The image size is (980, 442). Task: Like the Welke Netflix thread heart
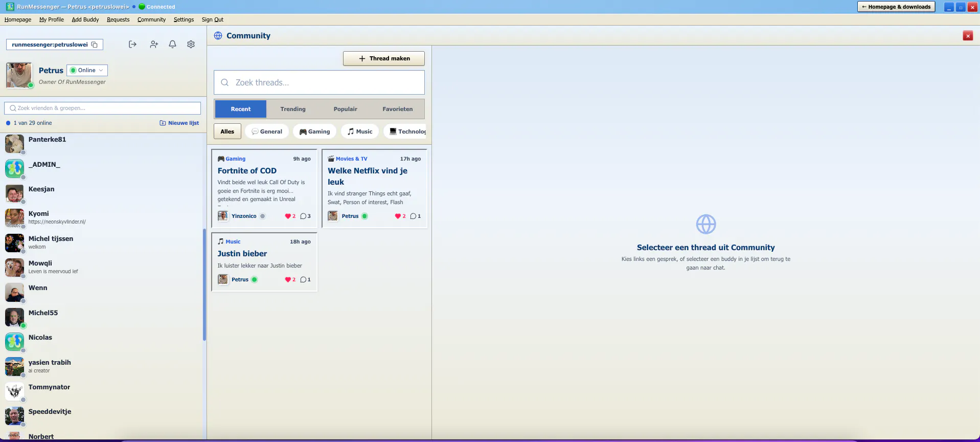(398, 216)
